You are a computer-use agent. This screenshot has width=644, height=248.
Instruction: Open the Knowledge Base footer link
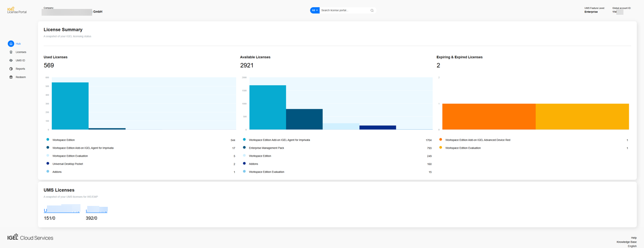point(626,242)
